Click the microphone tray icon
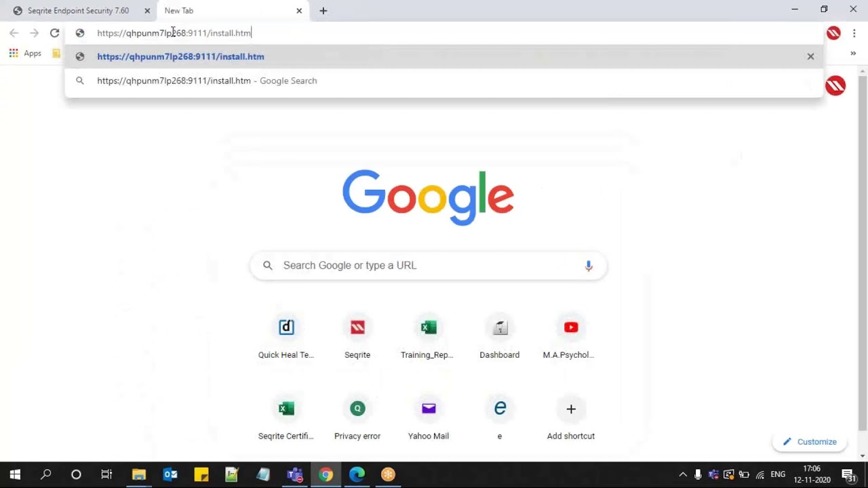Screen dimensions: 868x488 698,474
